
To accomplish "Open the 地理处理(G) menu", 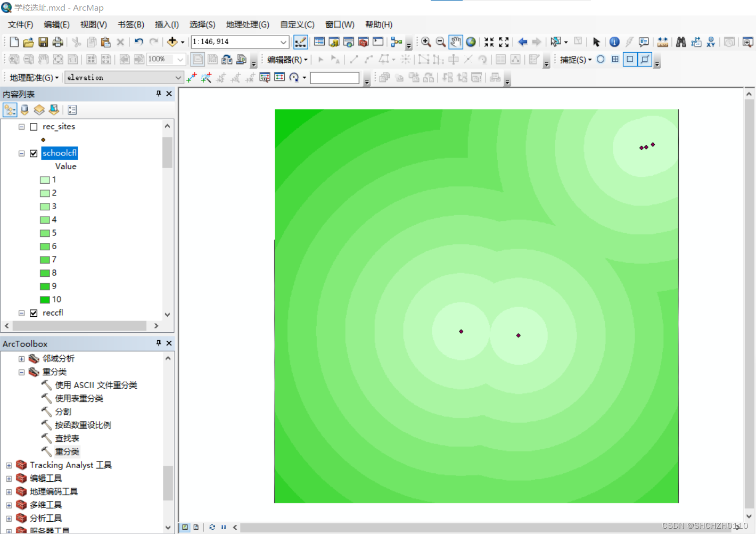I will point(248,24).
